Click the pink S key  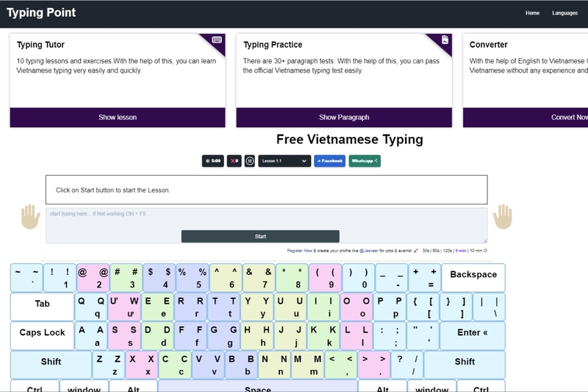(124, 335)
